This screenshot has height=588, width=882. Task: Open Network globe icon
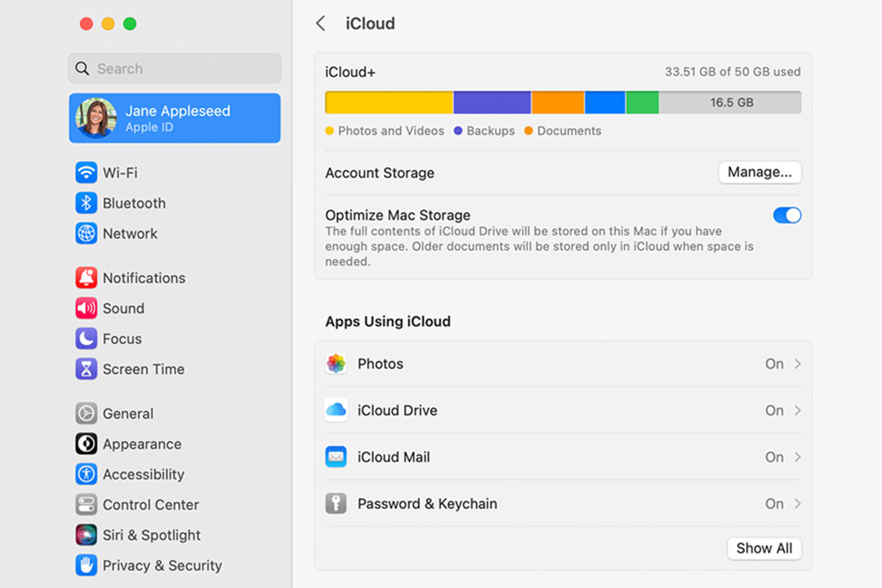(86, 234)
